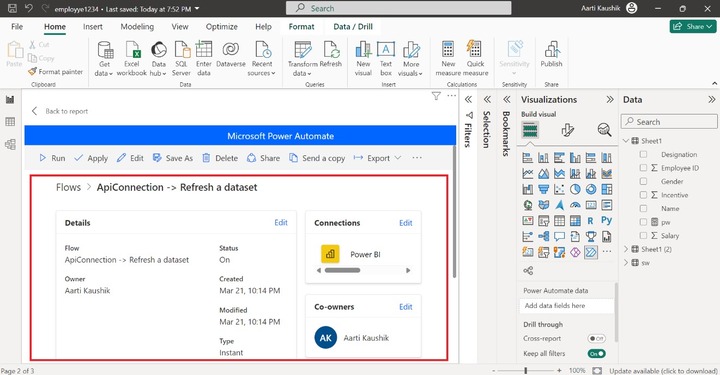Delete the flow
The height and width of the screenshot is (375, 720).
(x=220, y=158)
